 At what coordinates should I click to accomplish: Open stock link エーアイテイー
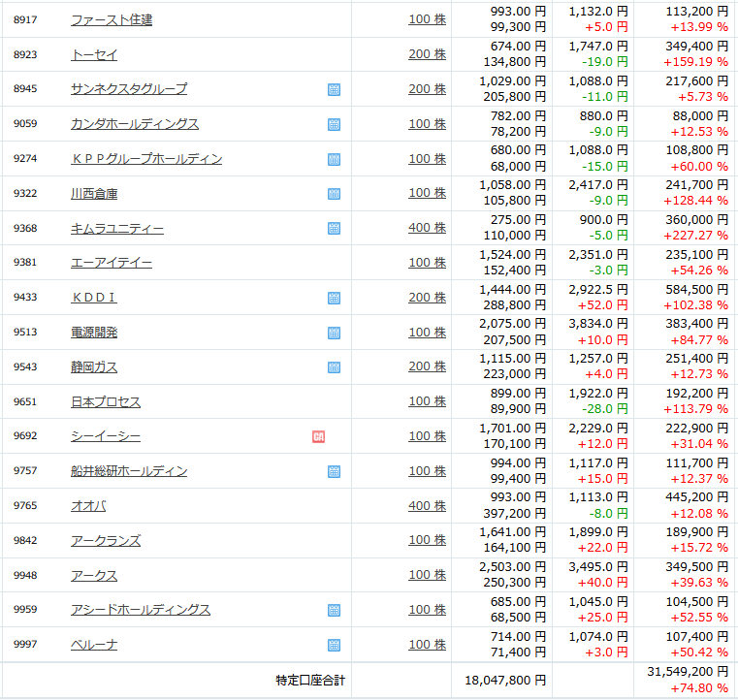[x=112, y=263]
